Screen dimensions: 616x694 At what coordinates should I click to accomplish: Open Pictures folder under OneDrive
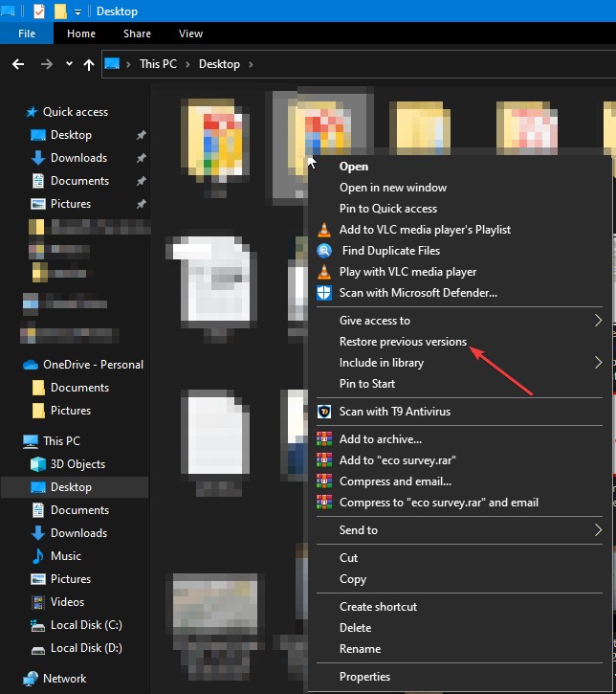pos(71,411)
